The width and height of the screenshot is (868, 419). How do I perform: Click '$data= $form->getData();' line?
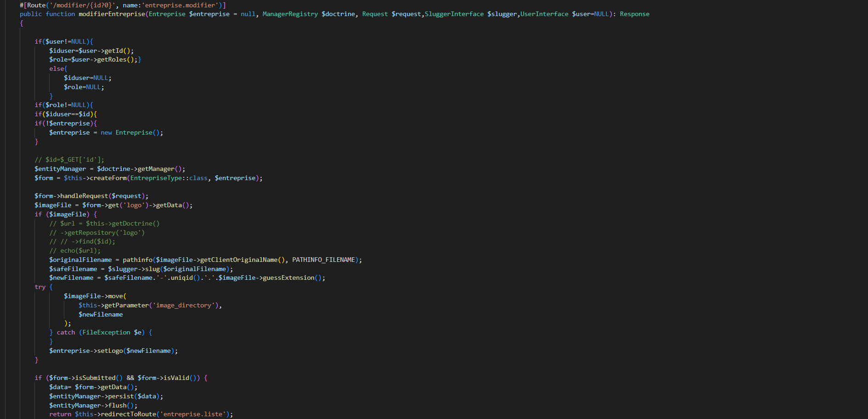(93, 387)
